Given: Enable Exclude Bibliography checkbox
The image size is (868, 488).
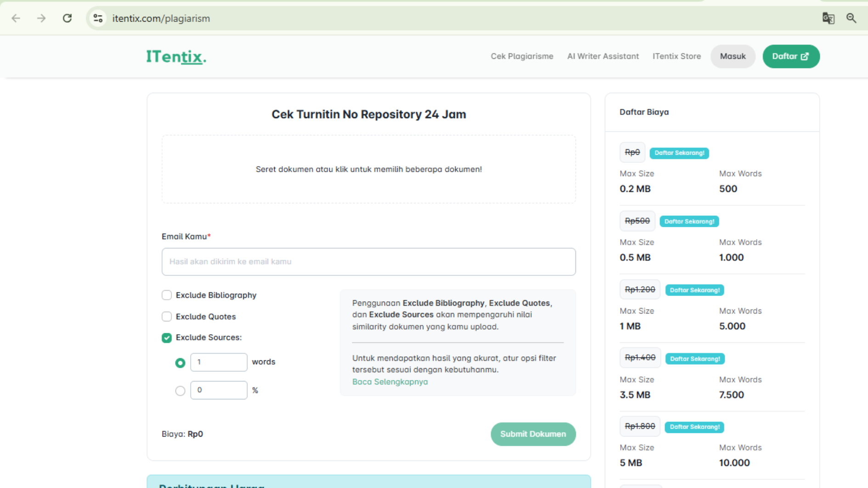Looking at the screenshot, I should pos(167,295).
